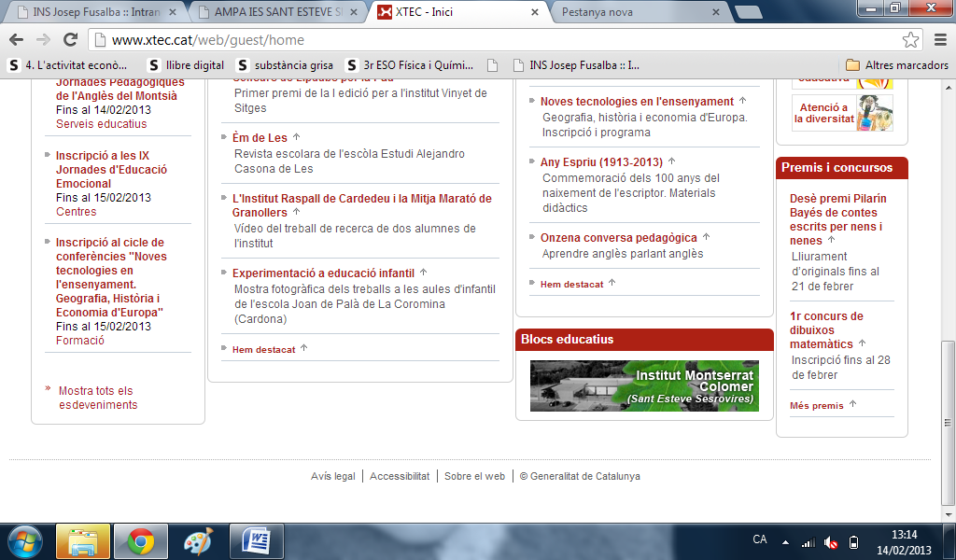Viewport: 956px width, 560px height.
Task: Open Windows Explorer from the taskbar
Action: (x=83, y=541)
